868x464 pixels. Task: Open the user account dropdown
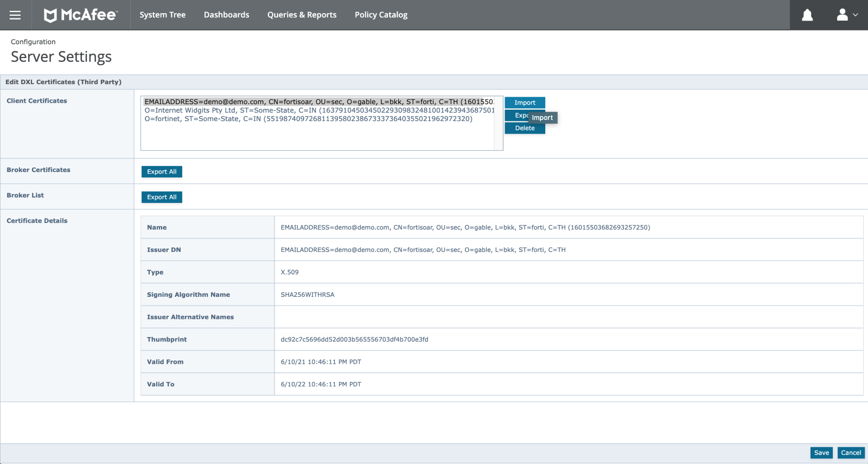tap(846, 15)
